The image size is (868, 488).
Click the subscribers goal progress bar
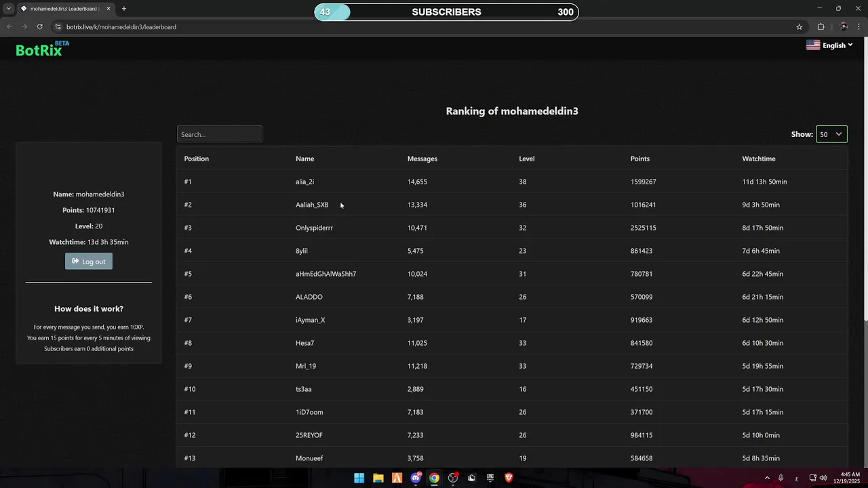(446, 12)
